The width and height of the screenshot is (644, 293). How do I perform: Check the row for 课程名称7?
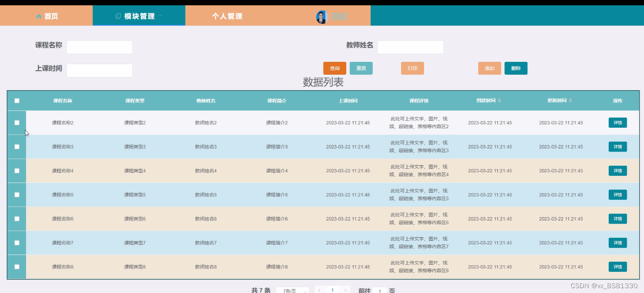pos(17,243)
